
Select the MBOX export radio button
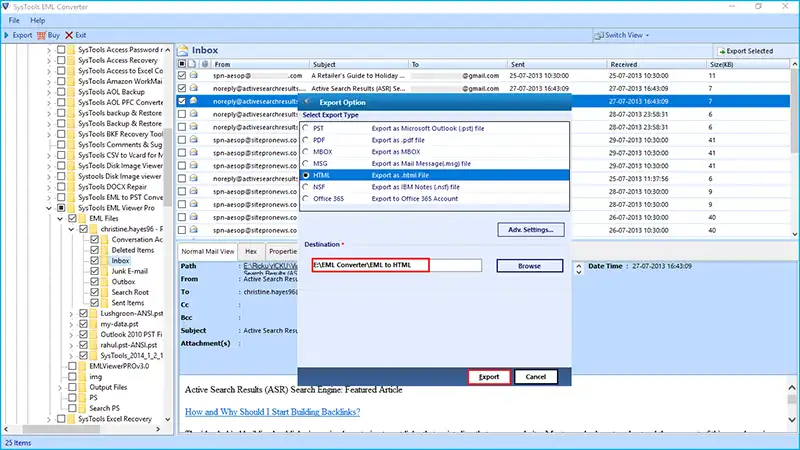tap(306, 151)
